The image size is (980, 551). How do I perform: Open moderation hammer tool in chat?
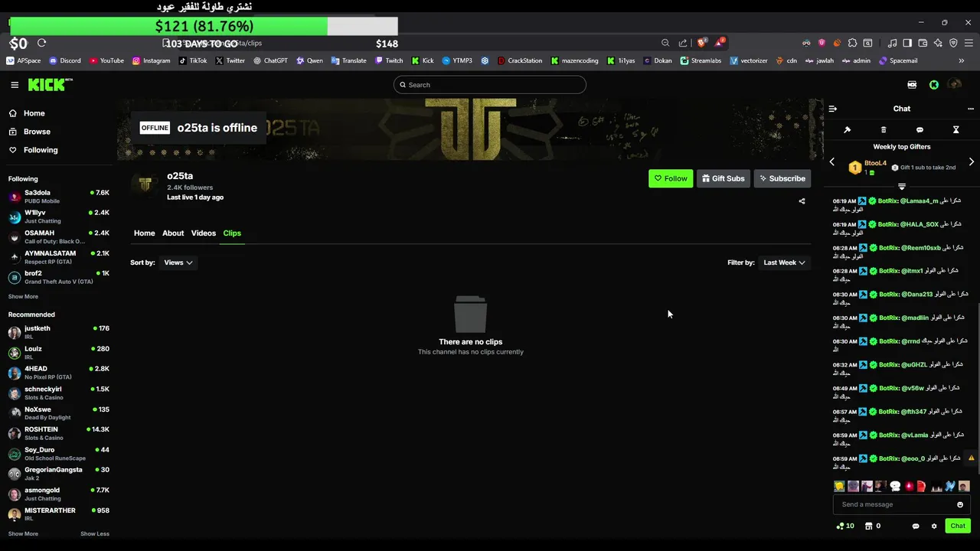pos(848,130)
